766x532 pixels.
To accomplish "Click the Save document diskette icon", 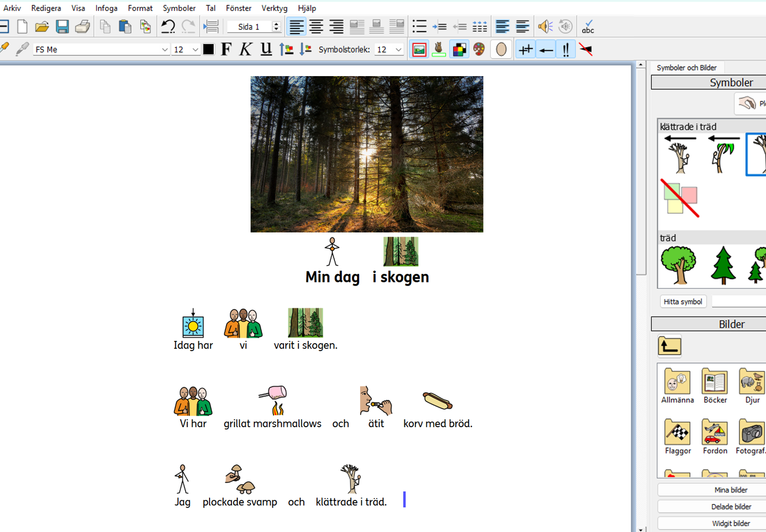I will pyautogui.click(x=62, y=27).
